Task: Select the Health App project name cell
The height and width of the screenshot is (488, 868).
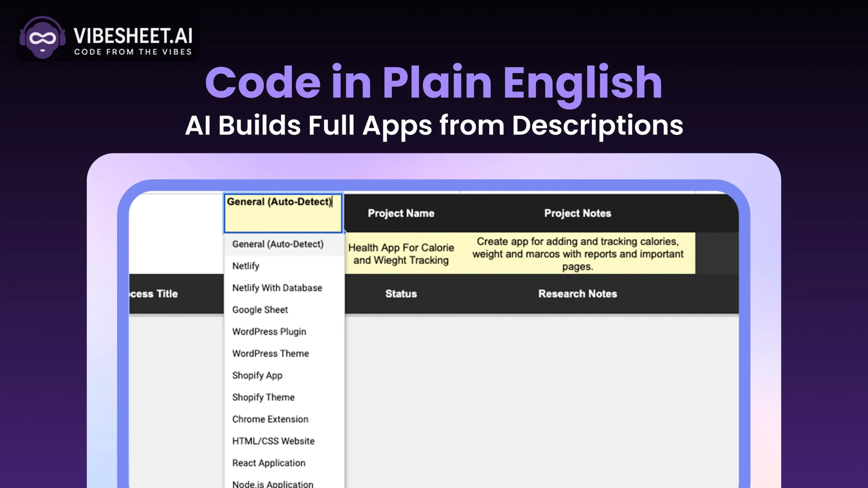Action: [x=401, y=254]
